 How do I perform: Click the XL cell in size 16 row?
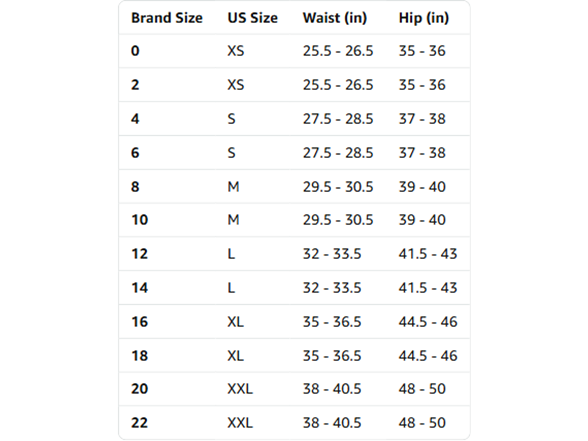point(236,322)
